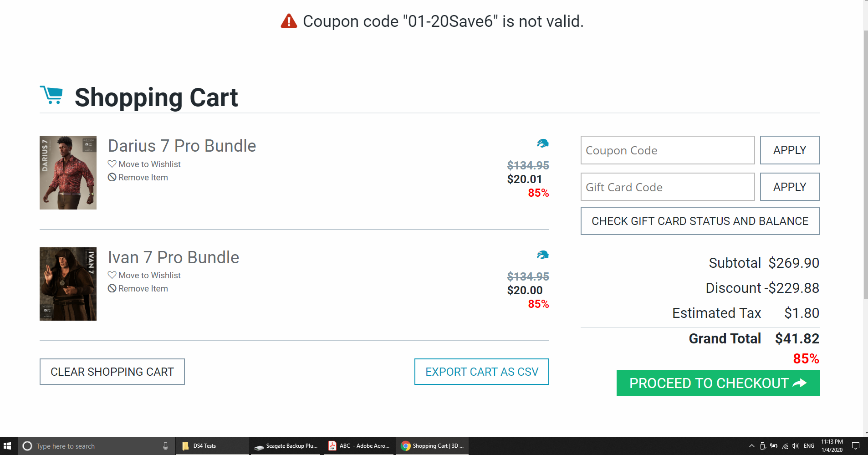Click the taskbar microphone search icon

pyautogui.click(x=165, y=446)
